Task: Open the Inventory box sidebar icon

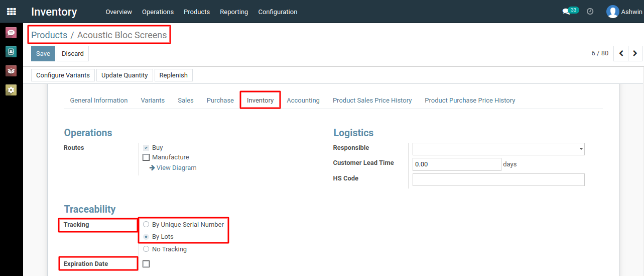Action: click(11, 71)
